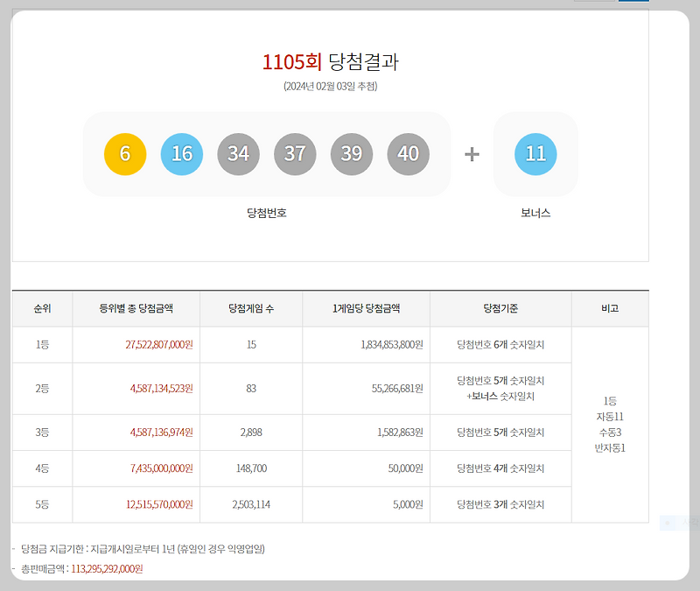Click total prize 27,522,807,000원
Screen dimensions: 700x591
pos(159,345)
